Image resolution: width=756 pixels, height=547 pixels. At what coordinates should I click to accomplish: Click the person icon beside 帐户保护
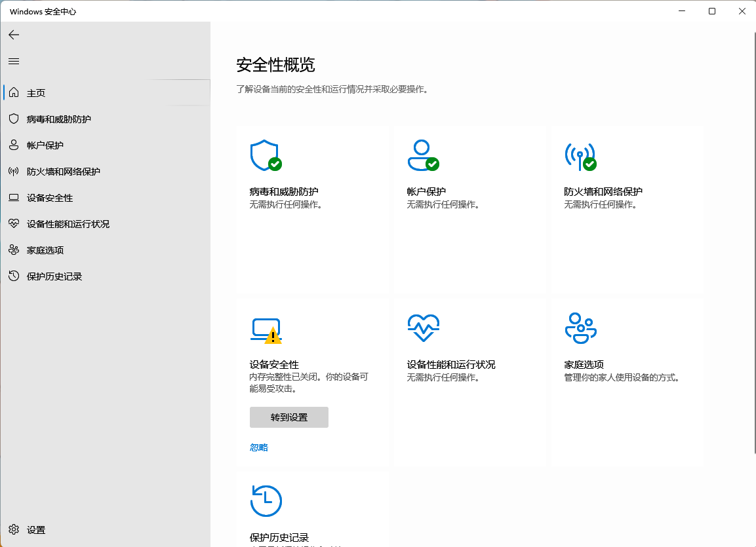pos(14,145)
